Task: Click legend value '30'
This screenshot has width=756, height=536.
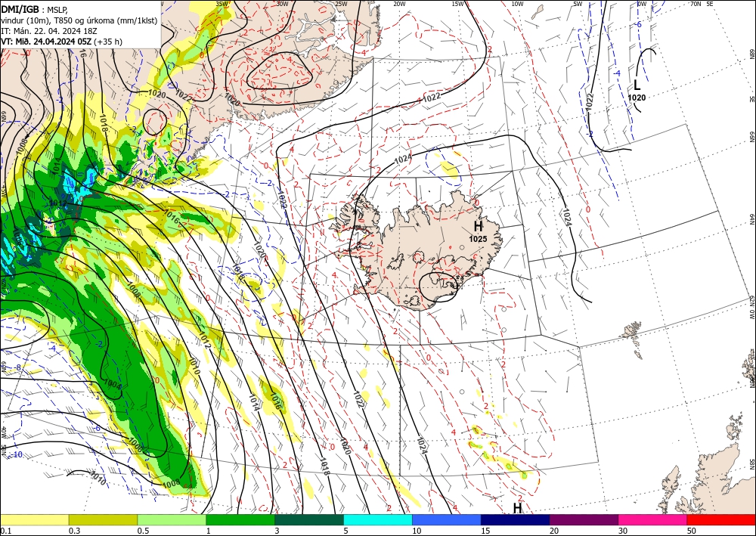Action: pyautogui.click(x=622, y=531)
